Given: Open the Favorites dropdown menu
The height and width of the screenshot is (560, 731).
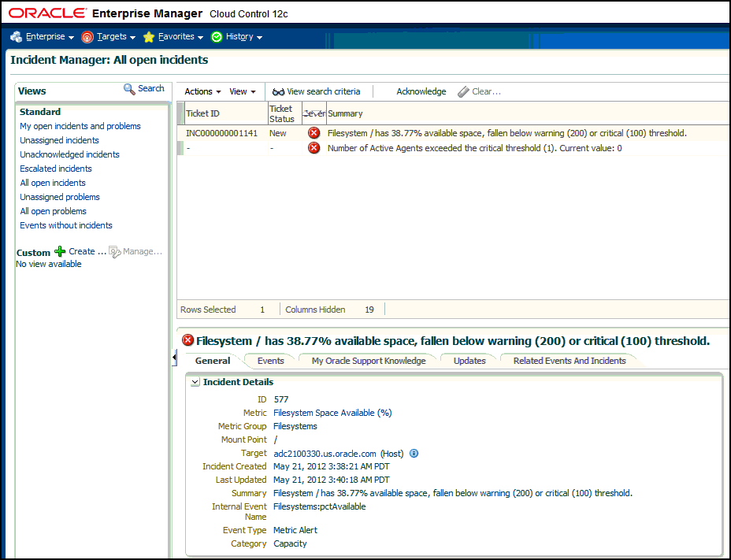Looking at the screenshot, I should click(180, 37).
